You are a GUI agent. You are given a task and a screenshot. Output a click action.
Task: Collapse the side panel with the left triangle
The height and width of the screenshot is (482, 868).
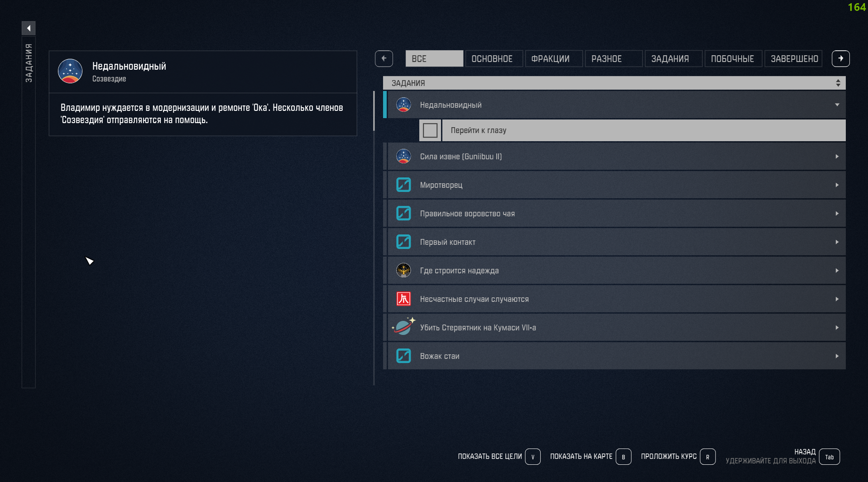coord(29,28)
